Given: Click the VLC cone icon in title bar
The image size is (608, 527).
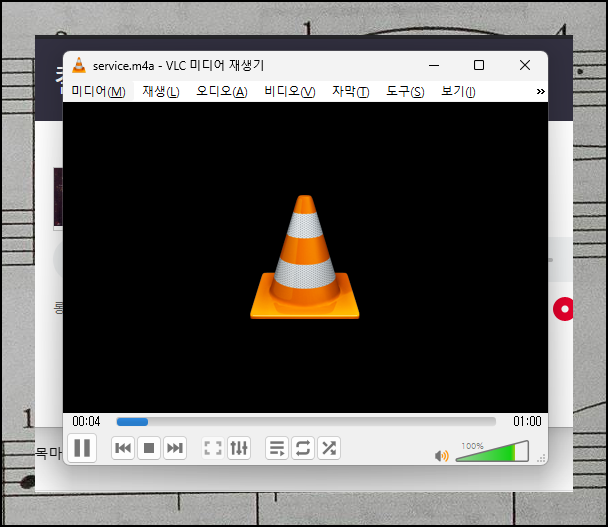Looking at the screenshot, I should tap(79, 65).
